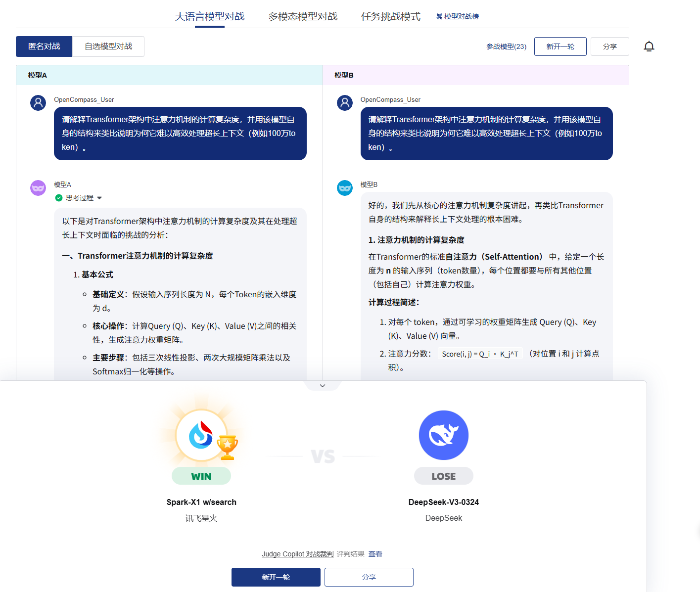Viewport: 700px width, 592px height.
Task: Click the 模型B masked avatar icon
Action: (x=345, y=188)
